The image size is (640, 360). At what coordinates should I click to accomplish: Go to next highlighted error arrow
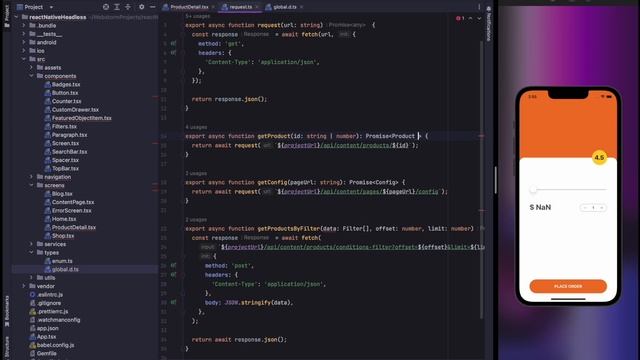[479, 18]
